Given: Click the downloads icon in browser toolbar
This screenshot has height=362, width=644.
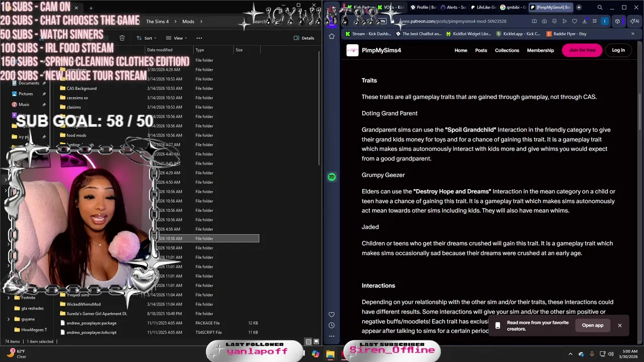Looking at the screenshot, I should (x=584, y=21).
